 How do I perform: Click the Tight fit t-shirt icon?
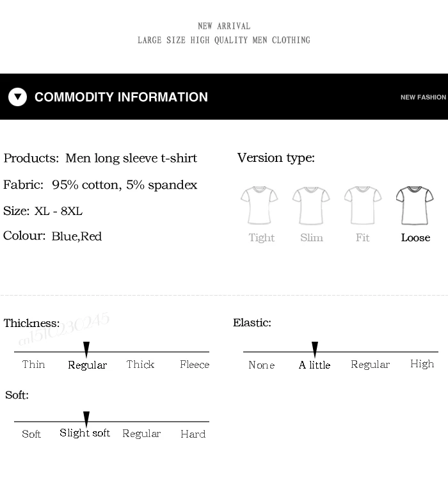pos(259,205)
